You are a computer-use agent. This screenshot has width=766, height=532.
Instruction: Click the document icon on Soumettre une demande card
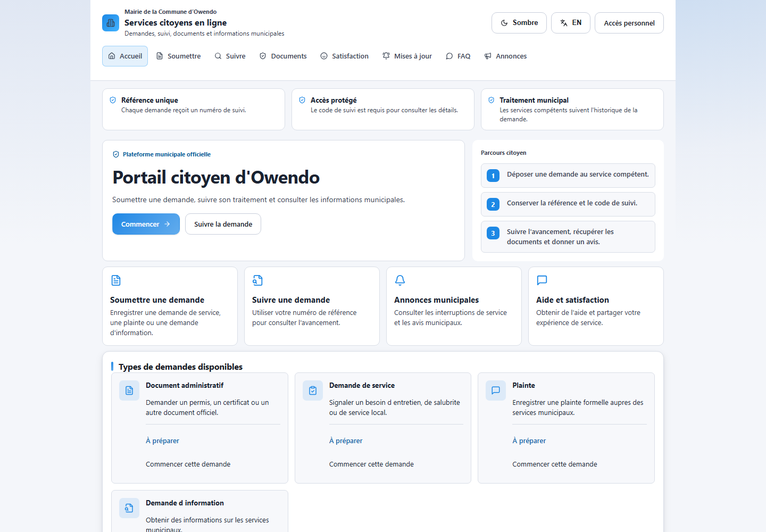click(x=116, y=280)
